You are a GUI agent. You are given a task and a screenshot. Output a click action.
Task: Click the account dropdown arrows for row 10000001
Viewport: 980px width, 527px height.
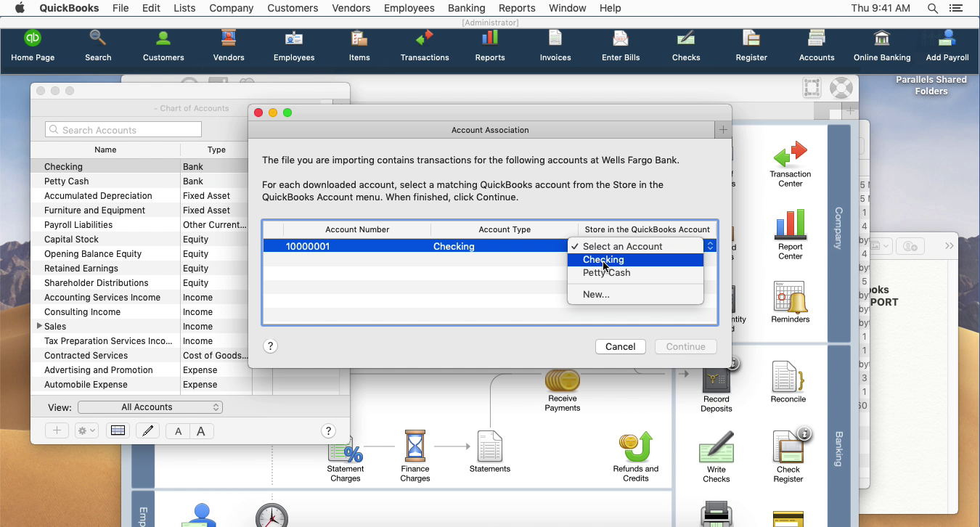pos(710,246)
